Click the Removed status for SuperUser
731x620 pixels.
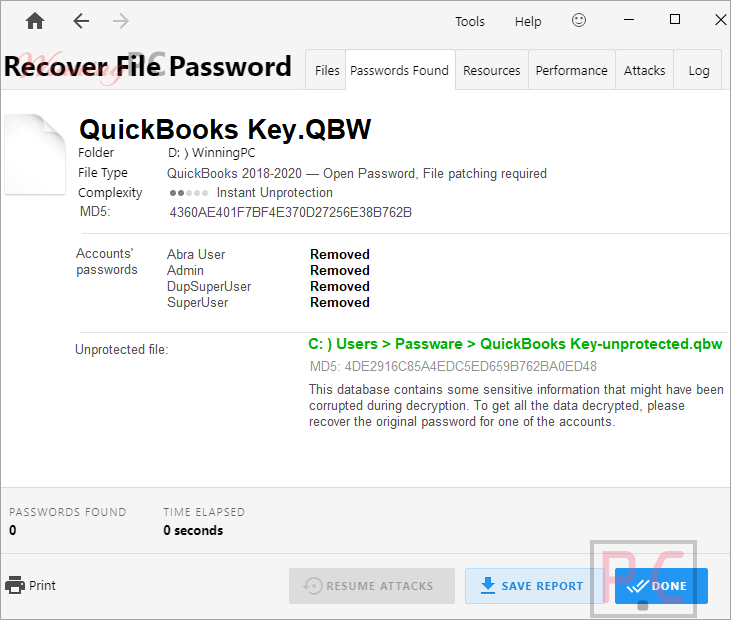[x=340, y=303]
